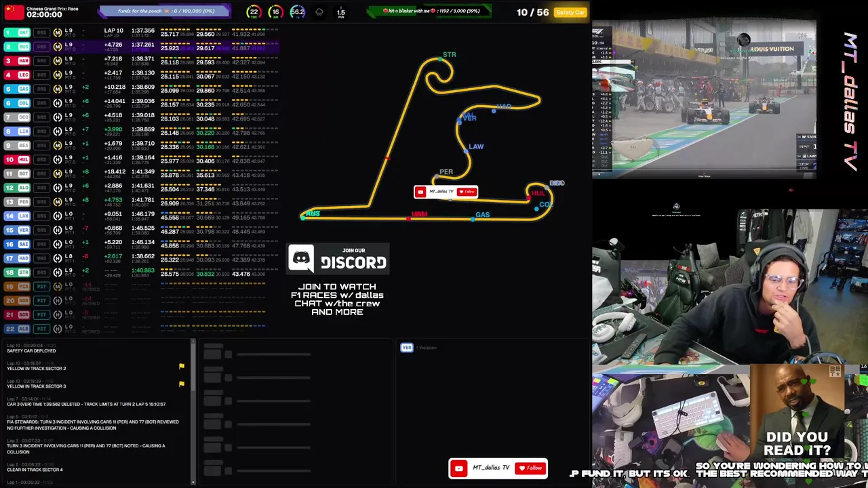Click the lap counter 10 / 56

[x=532, y=12]
